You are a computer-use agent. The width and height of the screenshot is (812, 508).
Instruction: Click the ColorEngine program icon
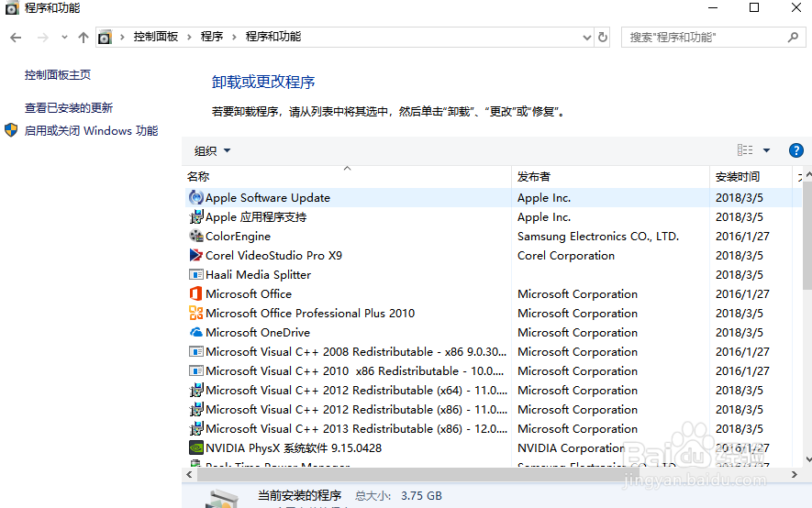195,236
